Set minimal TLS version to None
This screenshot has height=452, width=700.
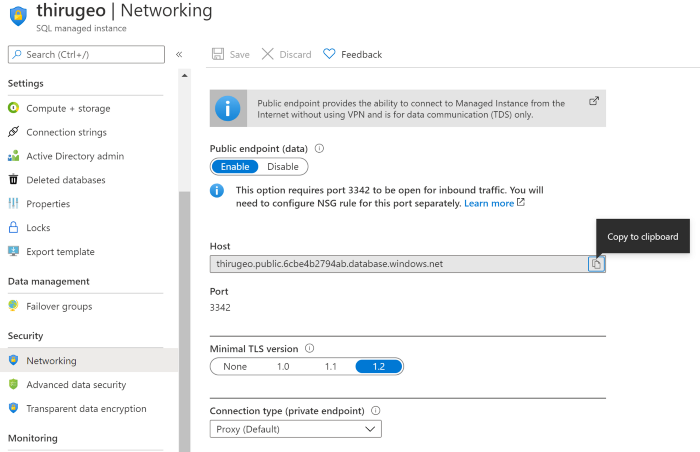(x=235, y=367)
